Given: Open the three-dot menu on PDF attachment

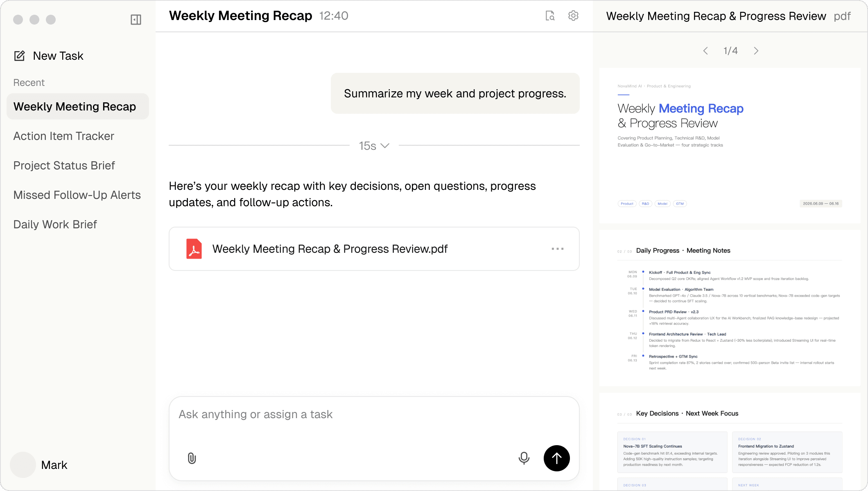Looking at the screenshot, I should point(558,249).
